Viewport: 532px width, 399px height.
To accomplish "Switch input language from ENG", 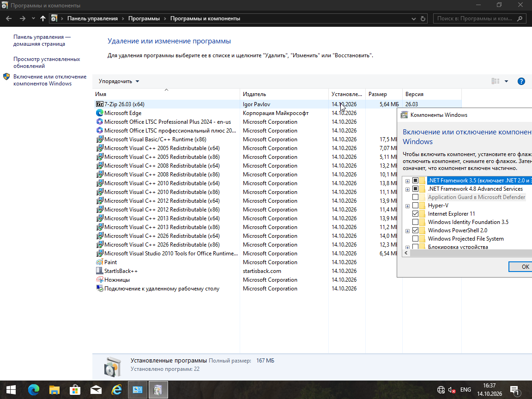I will [465, 390].
